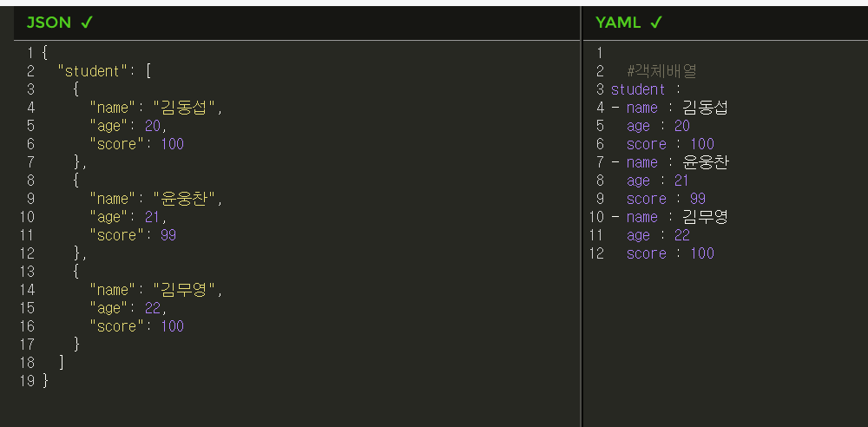Viewport: 868px width, 427px height.
Task: Click JSON score value 100 on line 16
Action: (172, 326)
